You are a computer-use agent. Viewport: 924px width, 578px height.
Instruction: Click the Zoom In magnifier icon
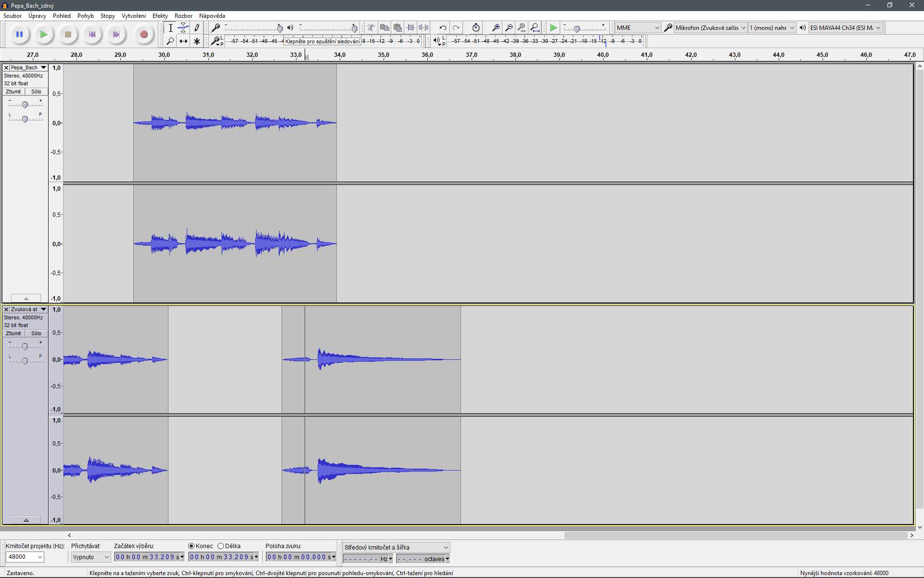pos(496,27)
